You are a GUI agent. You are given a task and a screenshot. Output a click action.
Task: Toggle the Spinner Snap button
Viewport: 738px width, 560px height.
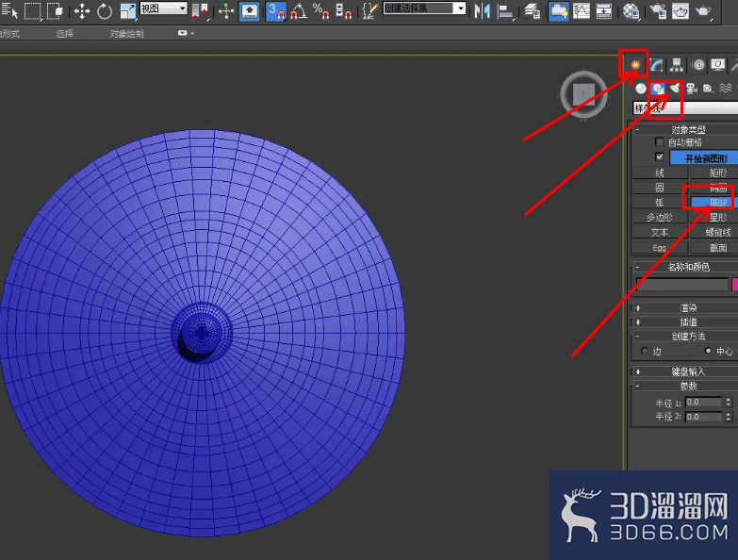tap(344, 11)
